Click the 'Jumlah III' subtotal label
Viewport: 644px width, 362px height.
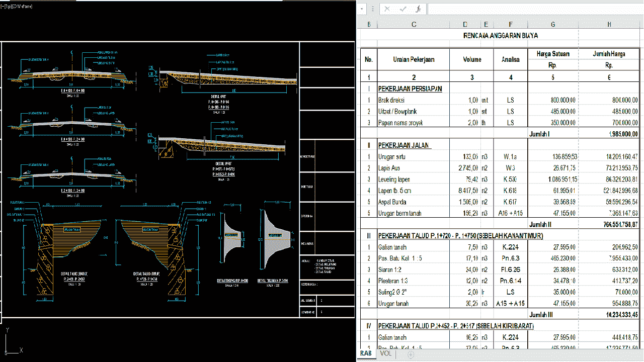pyautogui.click(x=541, y=315)
